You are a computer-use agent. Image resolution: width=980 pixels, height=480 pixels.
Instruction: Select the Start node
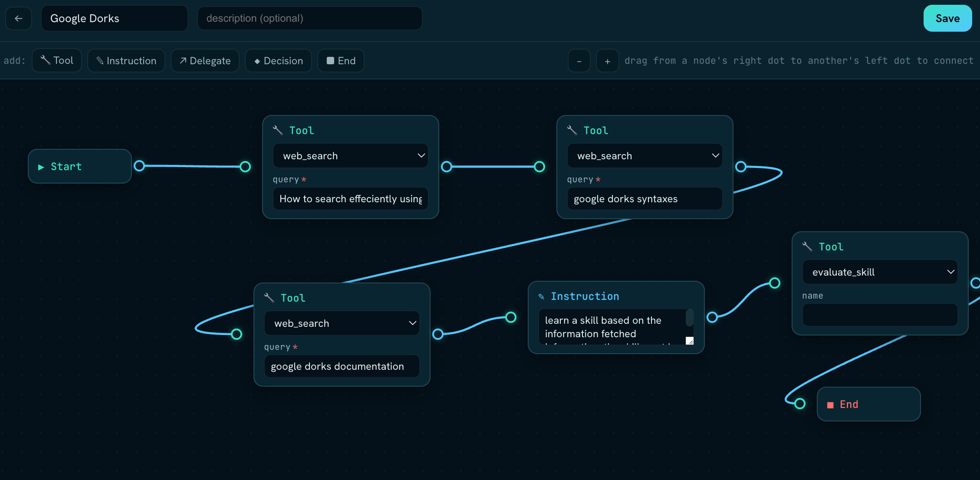pyautogui.click(x=80, y=166)
